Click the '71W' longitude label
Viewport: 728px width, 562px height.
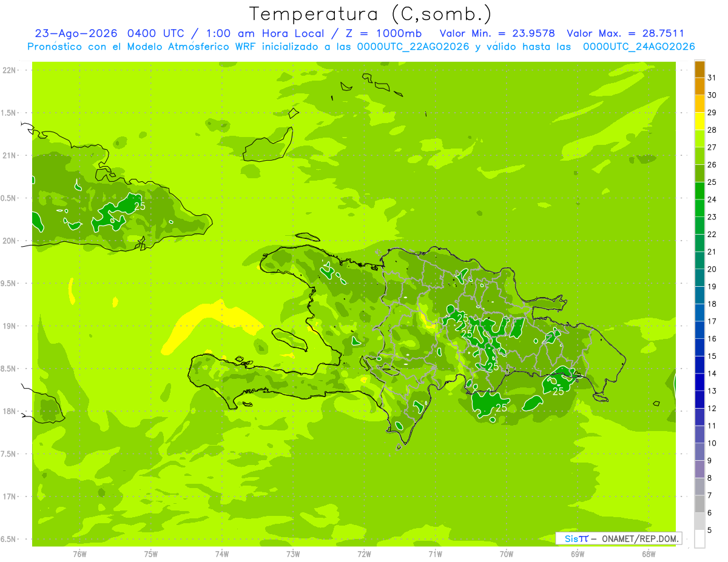(x=435, y=554)
